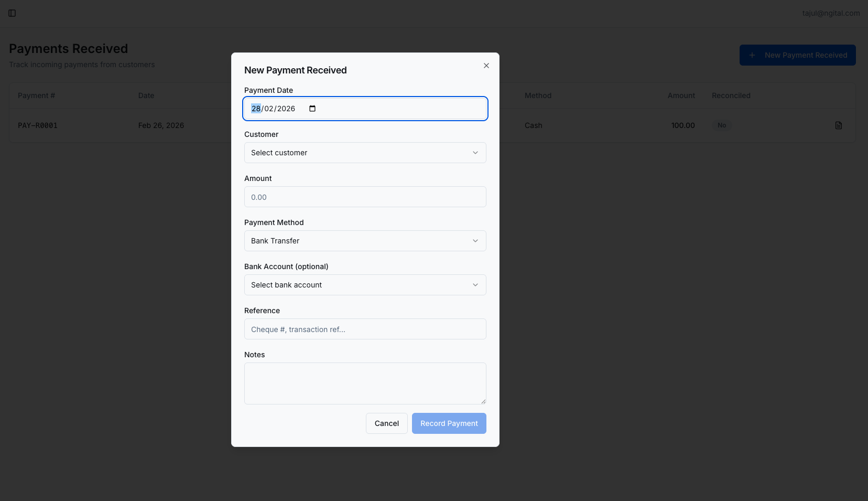The height and width of the screenshot is (501, 868).
Task: Toggle the sidebar panel icon
Action: pyautogui.click(x=12, y=13)
